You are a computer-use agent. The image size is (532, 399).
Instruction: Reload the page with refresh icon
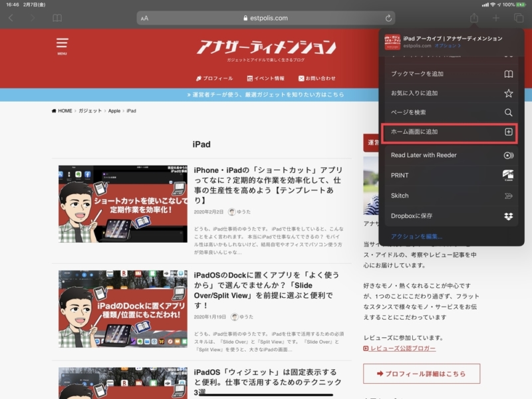388,18
